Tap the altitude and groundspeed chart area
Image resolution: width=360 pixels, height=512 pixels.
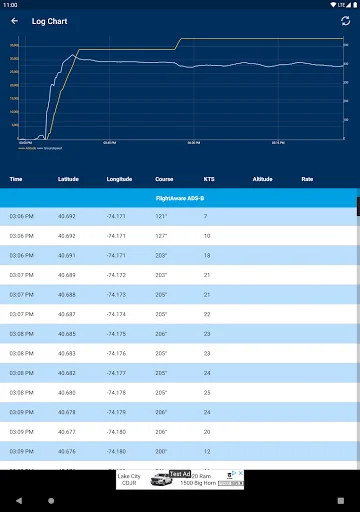(x=181, y=88)
